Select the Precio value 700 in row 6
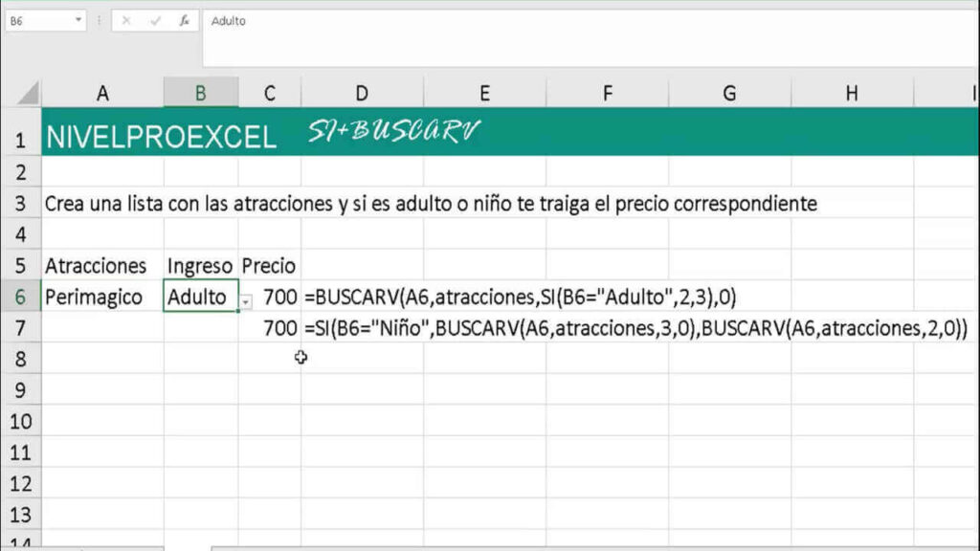980x551 pixels. [278, 297]
